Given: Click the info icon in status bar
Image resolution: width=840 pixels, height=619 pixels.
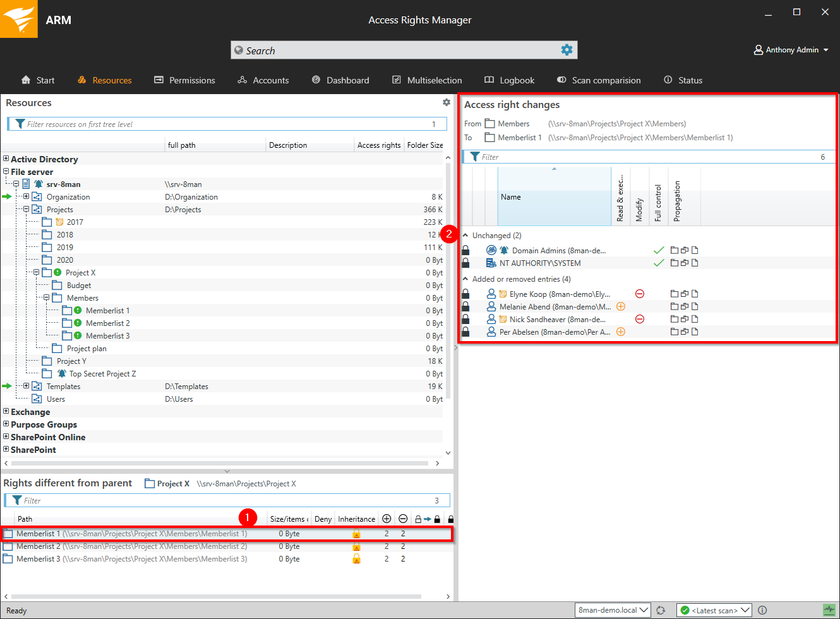Looking at the screenshot, I should click(x=762, y=610).
